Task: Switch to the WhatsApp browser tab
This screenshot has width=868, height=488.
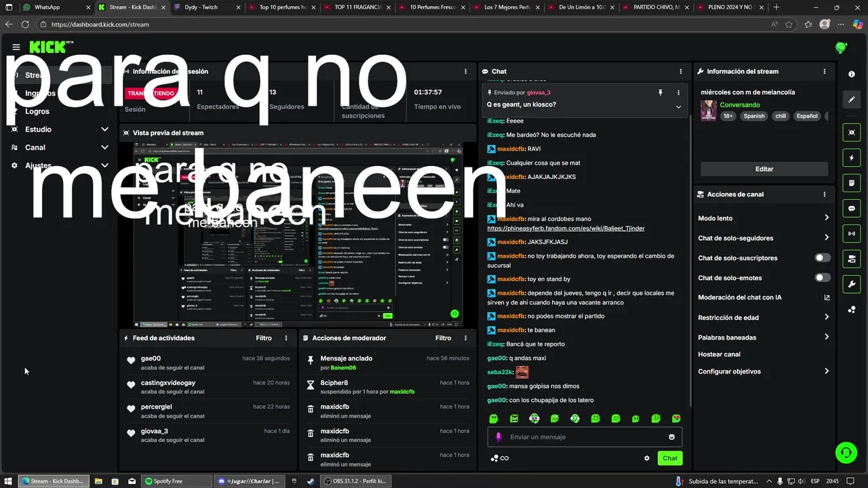Action: point(56,7)
